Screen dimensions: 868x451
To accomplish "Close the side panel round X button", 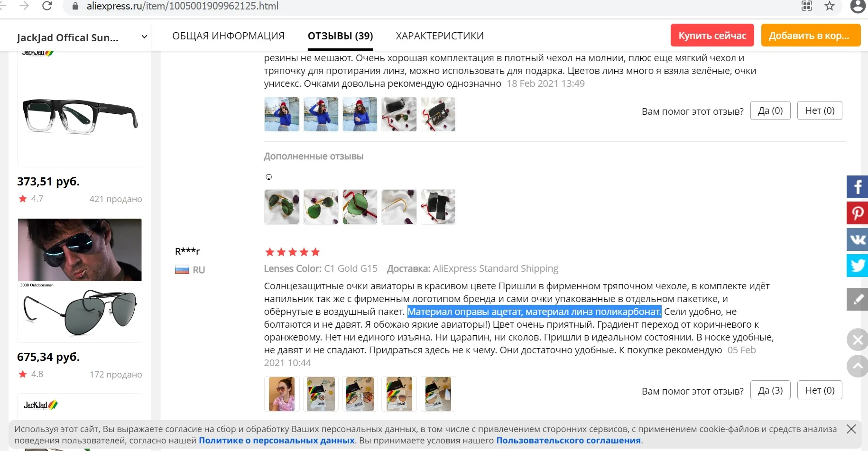I will 858,340.
